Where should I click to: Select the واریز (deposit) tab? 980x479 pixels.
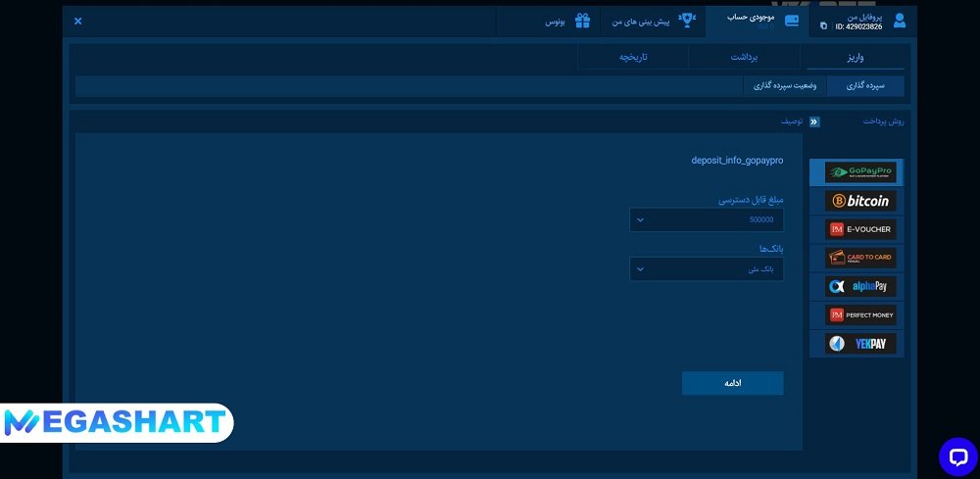pos(856,57)
